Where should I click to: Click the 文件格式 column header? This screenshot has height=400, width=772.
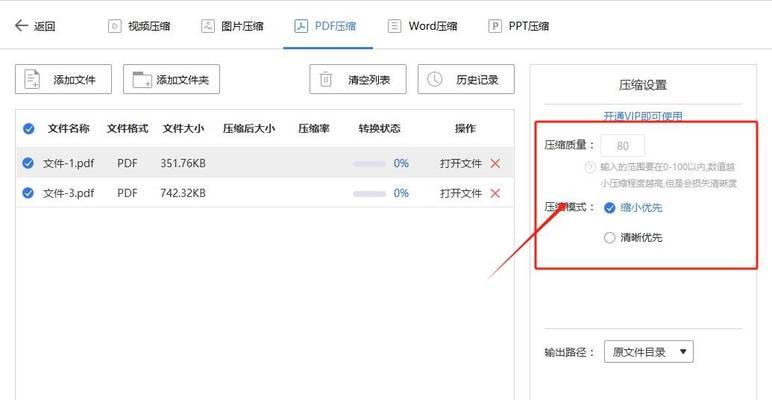click(128, 129)
